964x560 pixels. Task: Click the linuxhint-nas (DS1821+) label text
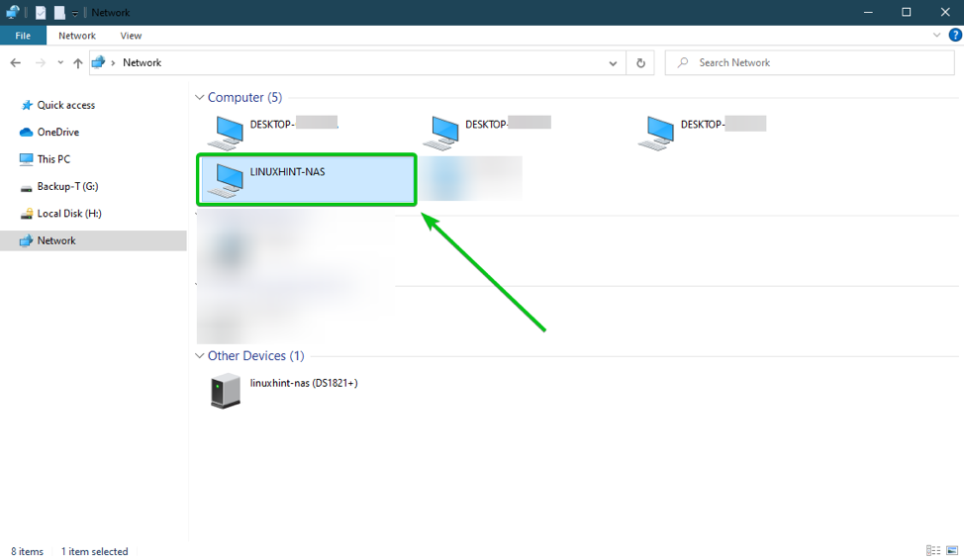tap(304, 383)
